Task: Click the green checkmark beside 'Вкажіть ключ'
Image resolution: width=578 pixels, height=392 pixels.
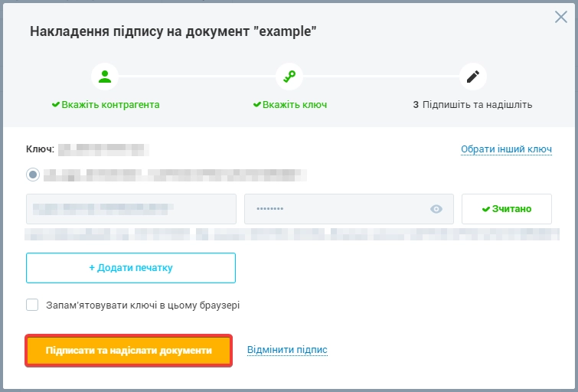Action: (257, 105)
